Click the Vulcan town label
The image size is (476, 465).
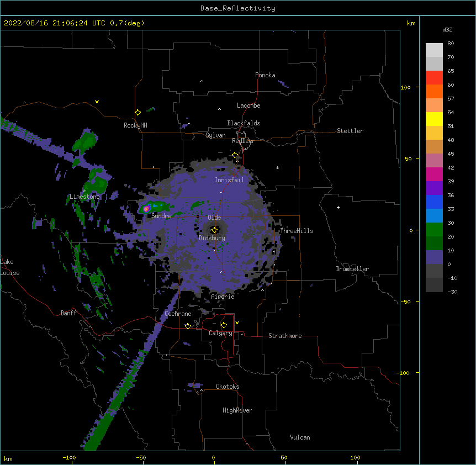[x=300, y=437]
